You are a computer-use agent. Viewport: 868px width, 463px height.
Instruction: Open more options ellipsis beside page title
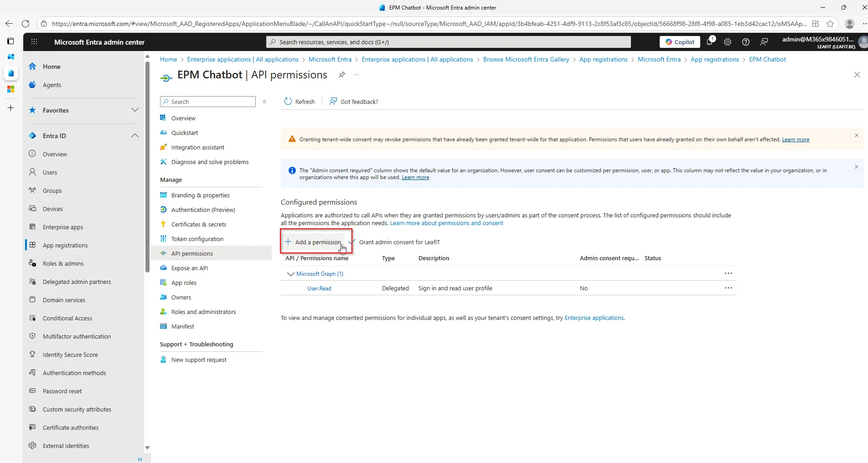tap(356, 75)
